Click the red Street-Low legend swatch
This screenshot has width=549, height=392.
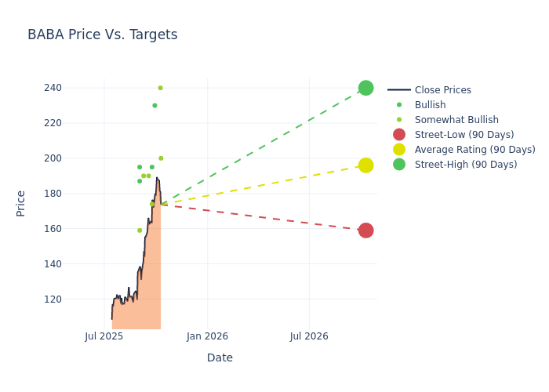coord(399,135)
